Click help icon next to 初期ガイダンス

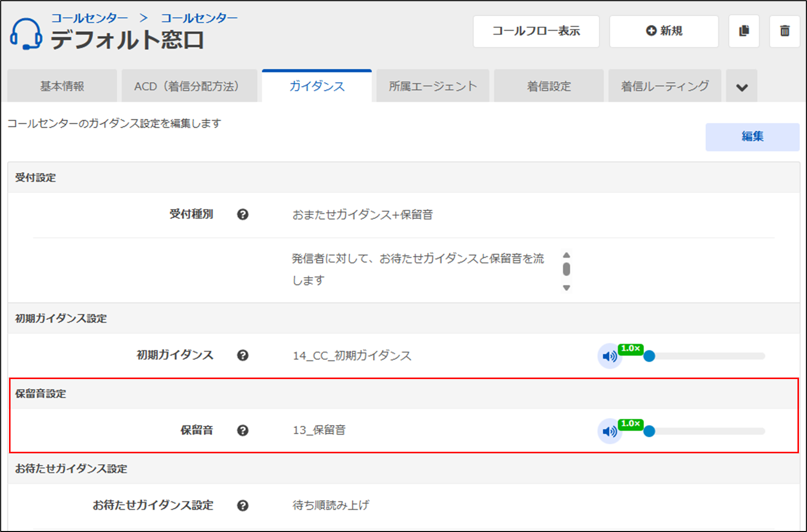[243, 356]
